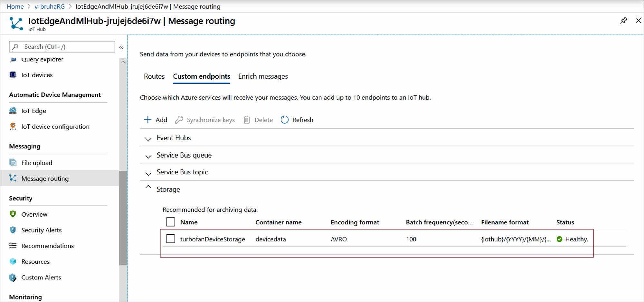The width and height of the screenshot is (644, 302).
Task: Click the Custom Alerts shield icon
Action: coord(13,277)
